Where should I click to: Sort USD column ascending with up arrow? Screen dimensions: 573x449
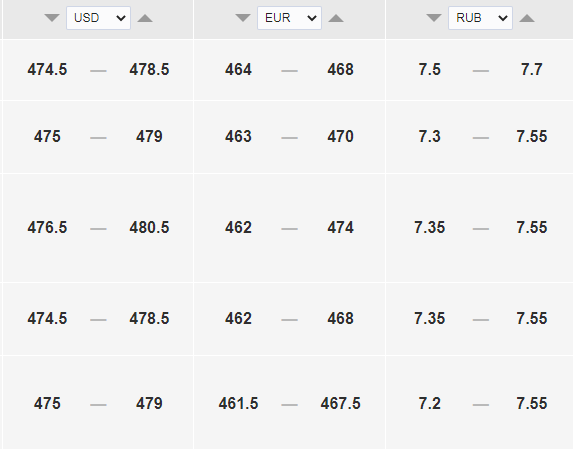pyautogui.click(x=145, y=18)
